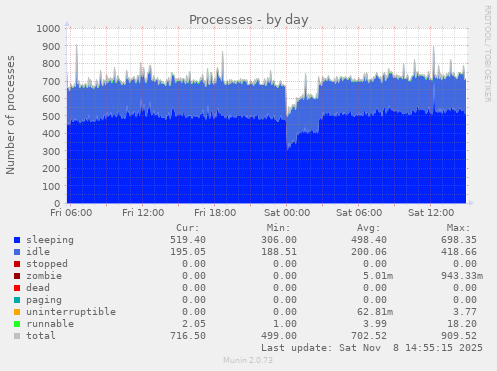Click the uninterruptible legend color swatch
497x371 pixels.
pos(17,312)
